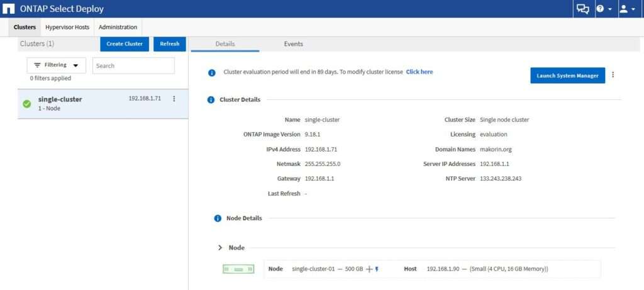This screenshot has height=290, width=644.
Task: Switch to the Clusters tab
Action: [x=25, y=27]
